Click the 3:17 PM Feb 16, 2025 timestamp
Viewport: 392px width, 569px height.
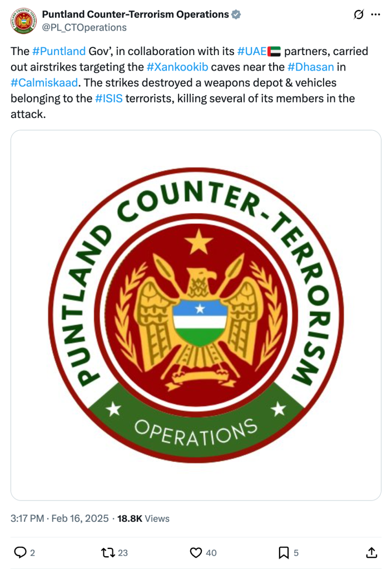click(x=59, y=518)
